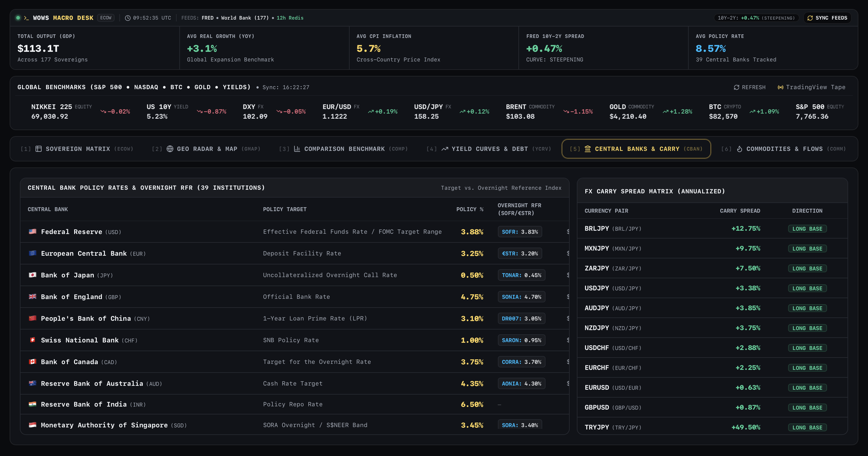Image resolution: width=868 pixels, height=456 pixels.
Task: Click the United Kingdom flag icon
Action: [32, 296]
